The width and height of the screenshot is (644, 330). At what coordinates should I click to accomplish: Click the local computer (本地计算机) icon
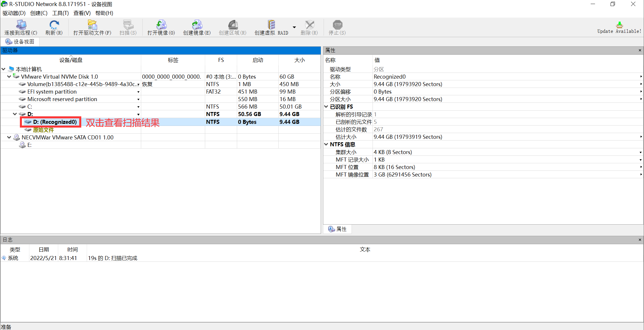(x=11, y=69)
